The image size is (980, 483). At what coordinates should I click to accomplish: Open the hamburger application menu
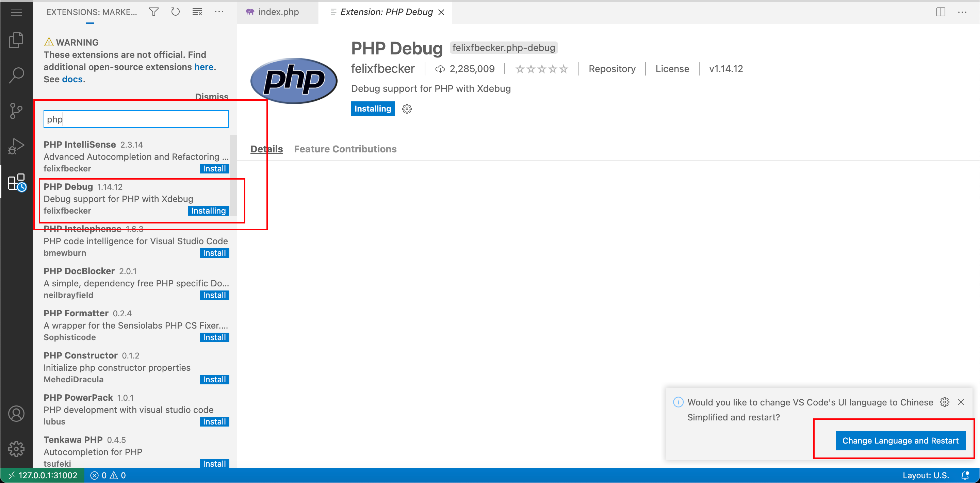(16, 13)
